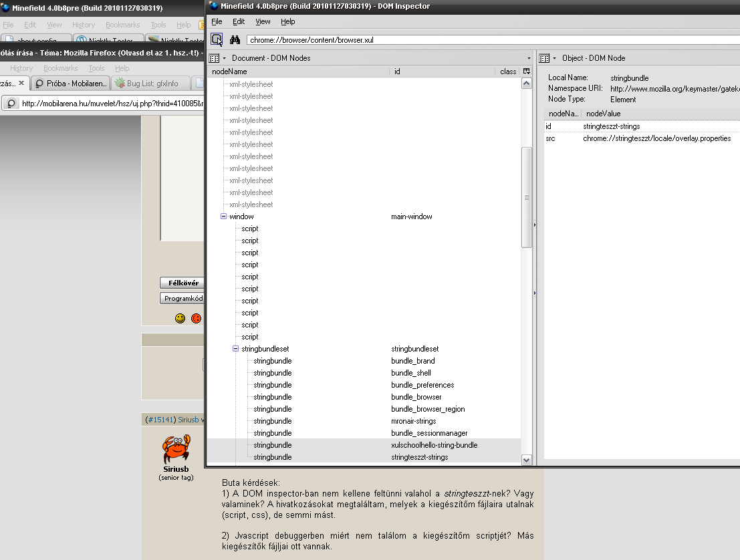This screenshot has height=560, width=740.
Task: Select the first script node under window
Action: coord(364,229)
